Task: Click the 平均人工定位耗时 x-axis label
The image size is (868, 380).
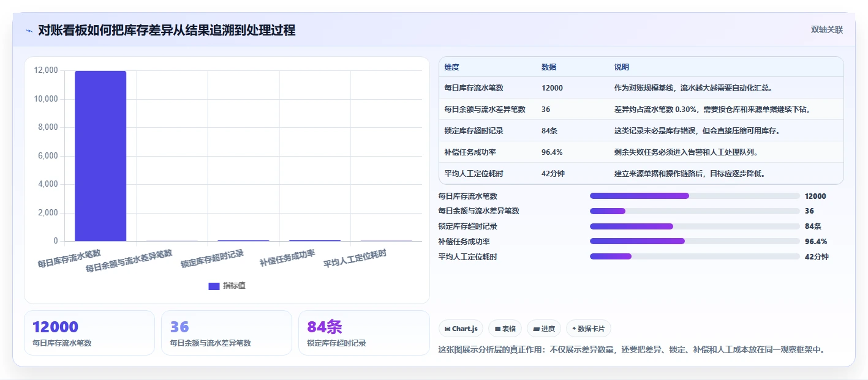Action: [x=355, y=258]
